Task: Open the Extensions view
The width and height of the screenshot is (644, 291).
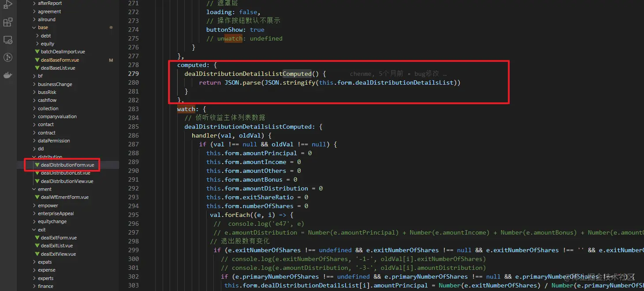Action: [8, 22]
